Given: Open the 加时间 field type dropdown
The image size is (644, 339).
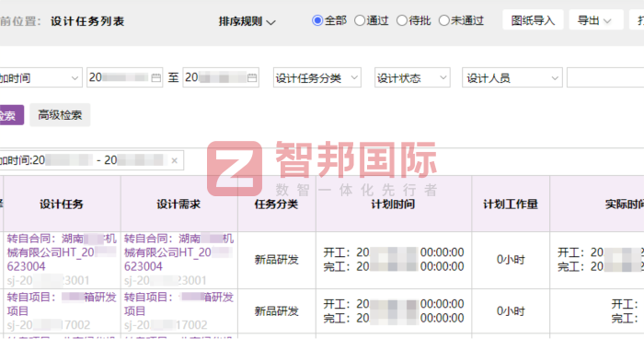Looking at the screenshot, I should click(x=40, y=77).
